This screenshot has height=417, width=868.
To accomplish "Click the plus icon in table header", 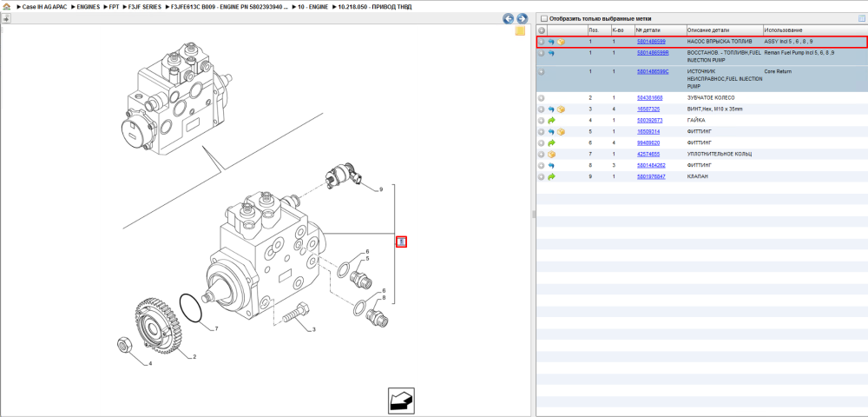I will coord(542,30).
